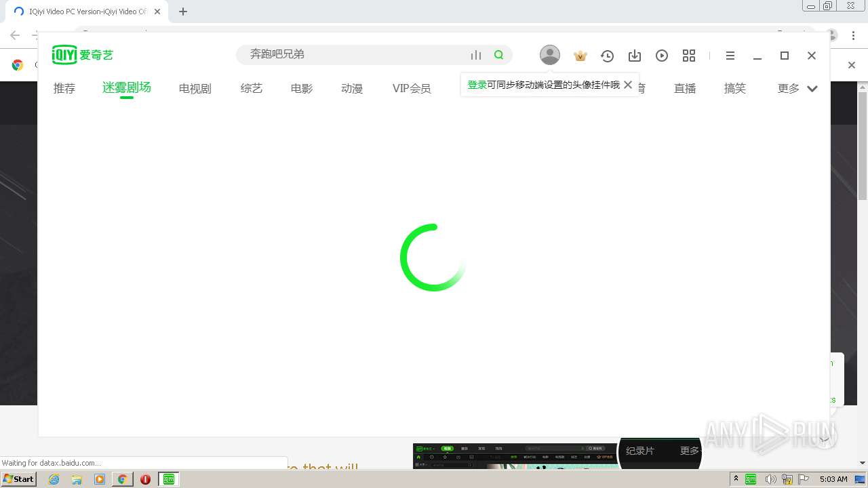Expand the 更多 categories dropdown
868x488 pixels.
tap(797, 88)
